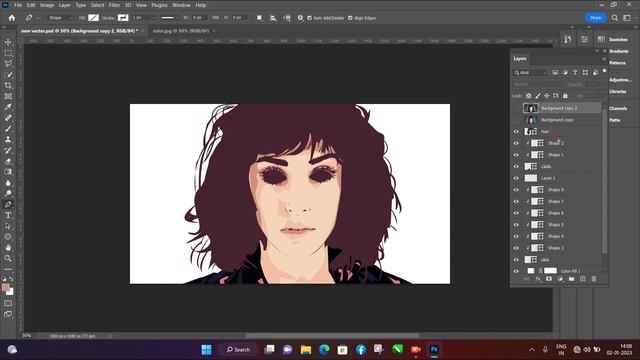
Task: Select the Pen tool in the toolbox
Action: [x=8, y=204]
